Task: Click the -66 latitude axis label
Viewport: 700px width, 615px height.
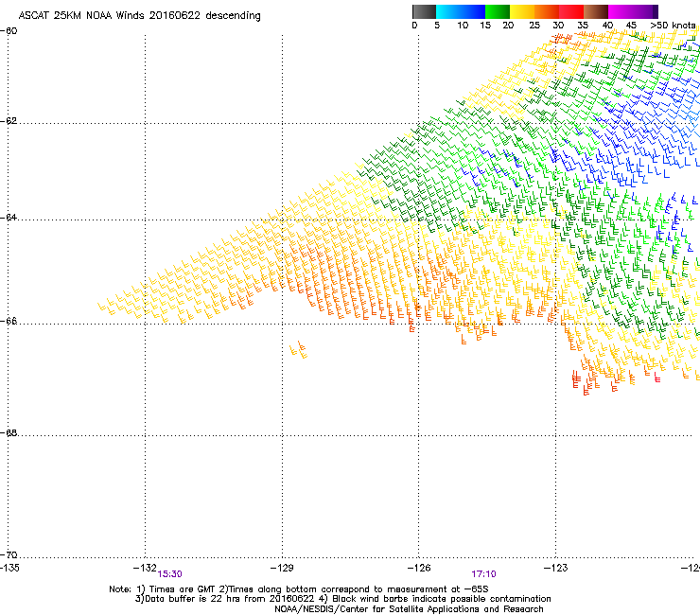Action: pyautogui.click(x=9, y=321)
